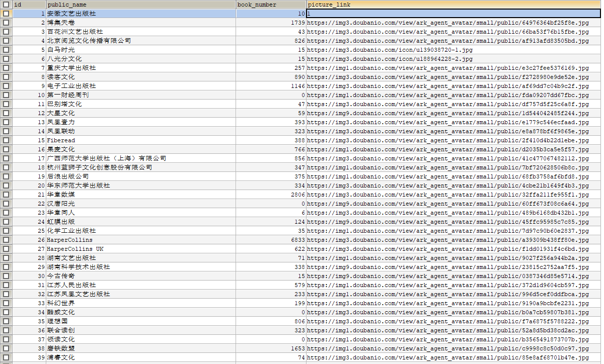Select the checkbox for row 百花洲文艺出版社
The width and height of the screenshot is (604, 364).
(6, 32)
